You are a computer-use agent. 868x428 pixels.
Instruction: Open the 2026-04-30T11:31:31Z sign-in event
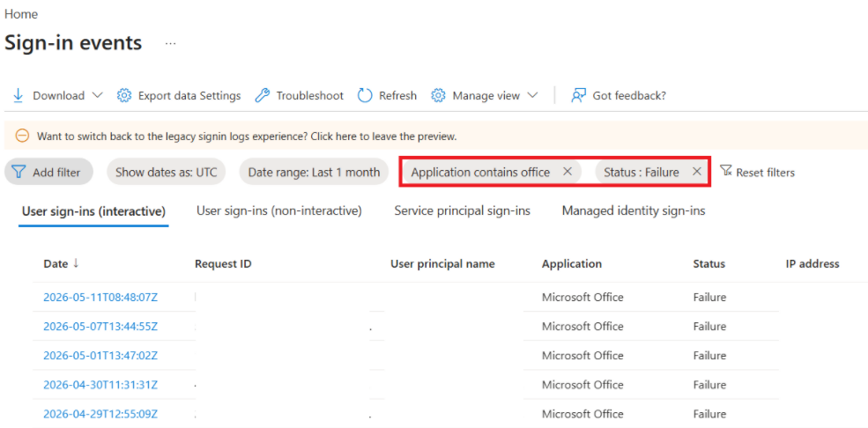(100, 385)
